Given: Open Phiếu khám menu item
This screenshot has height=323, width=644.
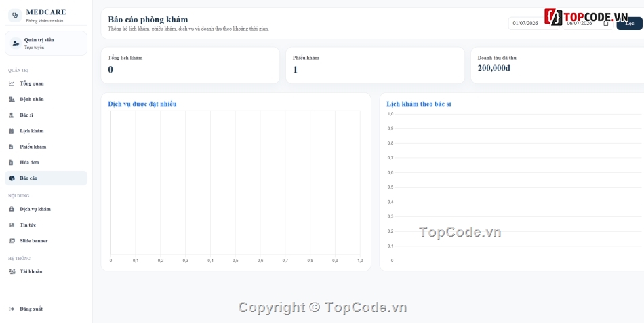Looking at the screenshot, I should tap(46, 147).
